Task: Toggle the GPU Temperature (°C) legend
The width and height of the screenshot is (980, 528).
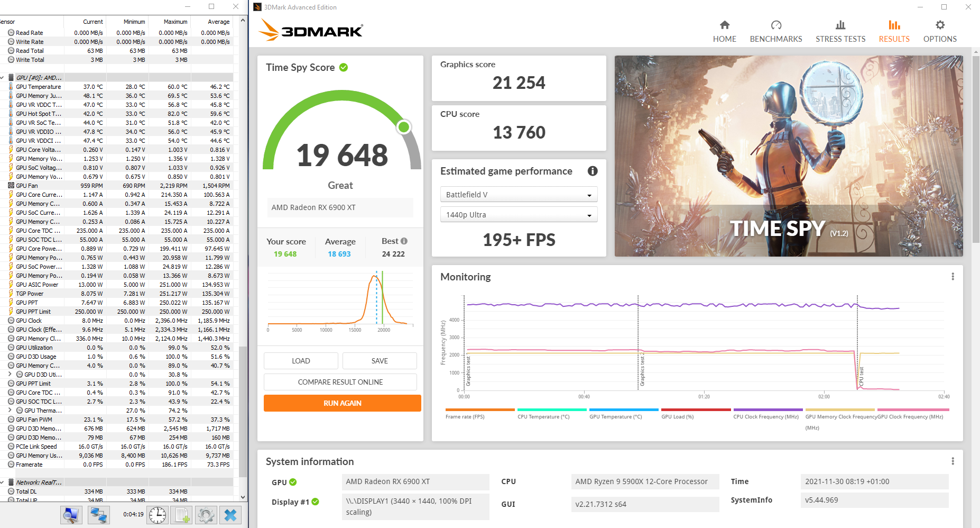Action: 624,414
